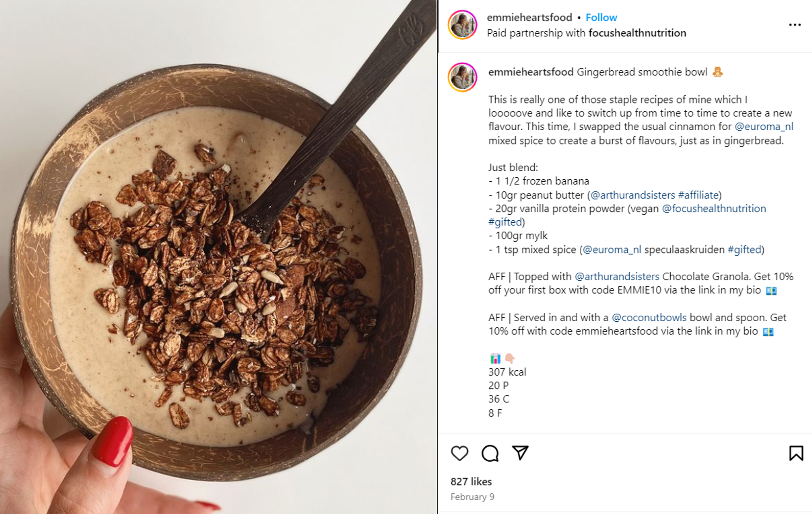Open emmieheartsfood username in the caption
Viewport: 812px width, 514px height.
pos(531,72)
